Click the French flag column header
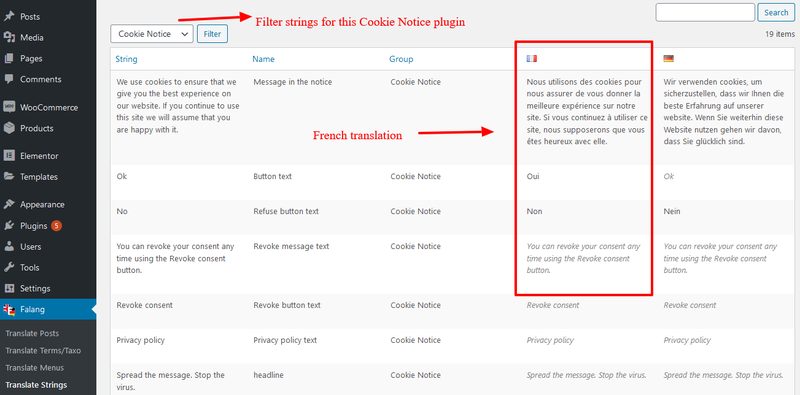The width and height of the screenshot is (800, 395). (532, 59)
